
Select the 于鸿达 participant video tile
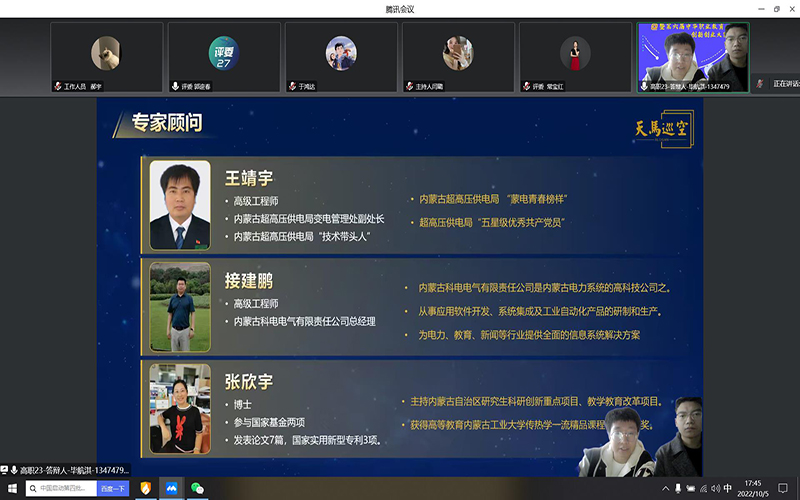[341, 57]
